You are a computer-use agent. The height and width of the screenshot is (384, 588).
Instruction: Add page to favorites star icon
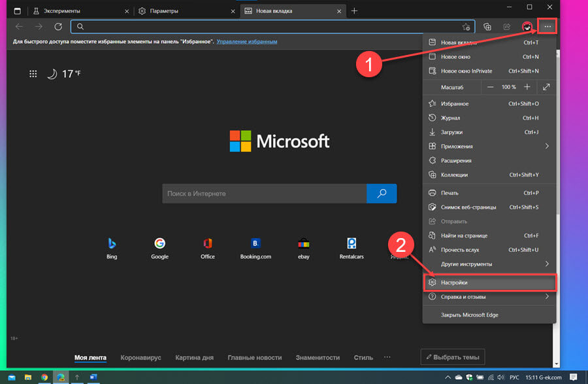[x=466, y=27]
